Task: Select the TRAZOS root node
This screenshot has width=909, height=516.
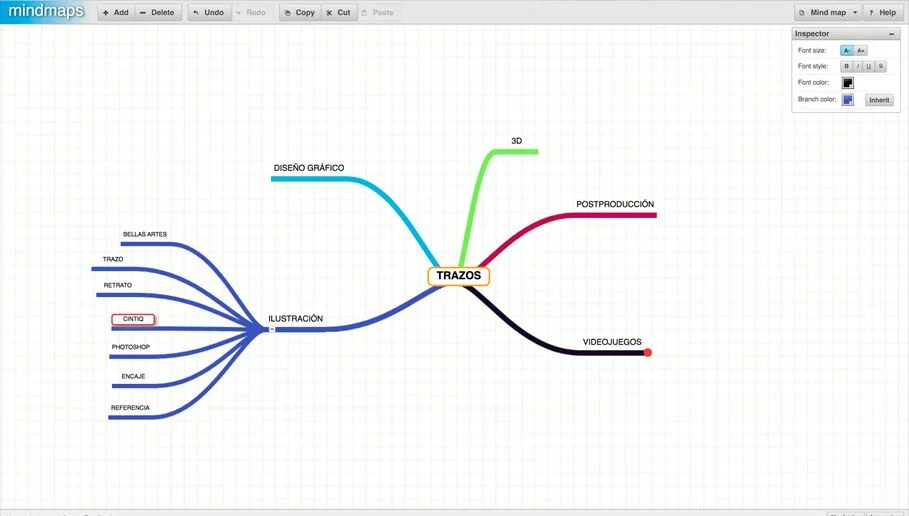Action: tap(459, 276)
